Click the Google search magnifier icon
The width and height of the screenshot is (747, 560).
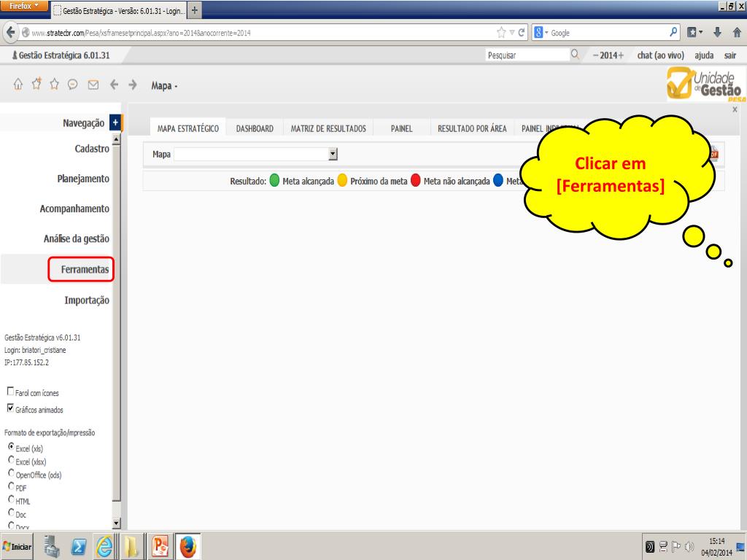tap(673, 32)
